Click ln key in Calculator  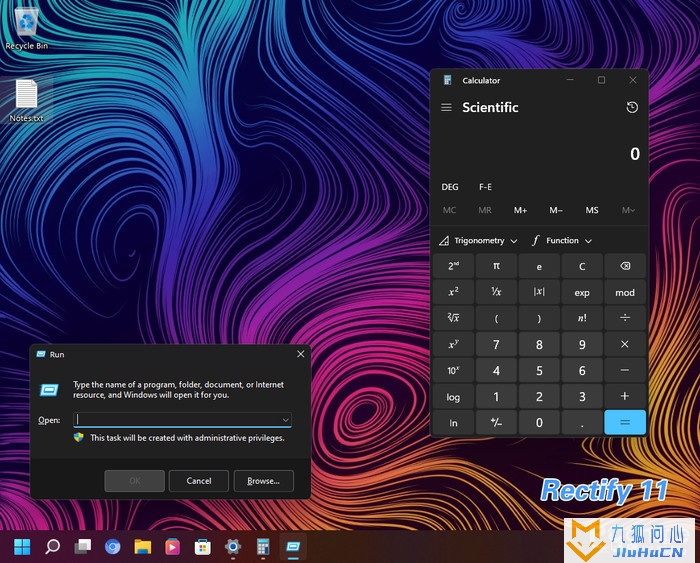click(x=453, y=422)
